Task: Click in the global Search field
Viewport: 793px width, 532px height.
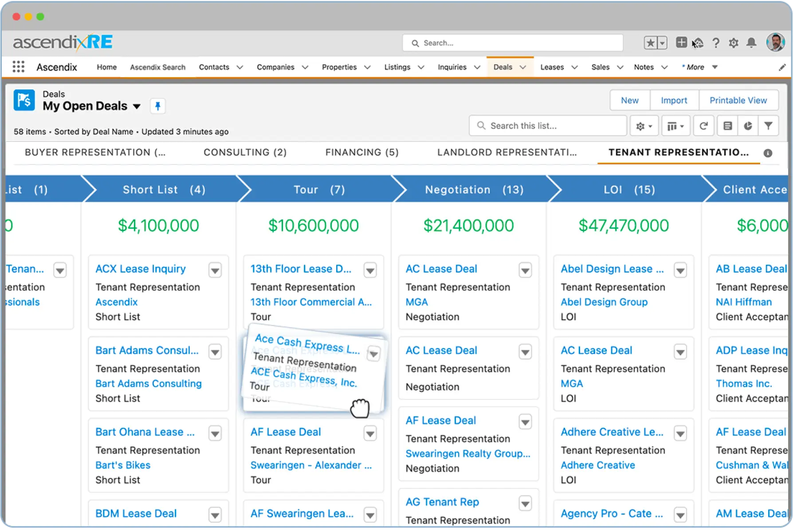Action: click(x=513, y=43)
